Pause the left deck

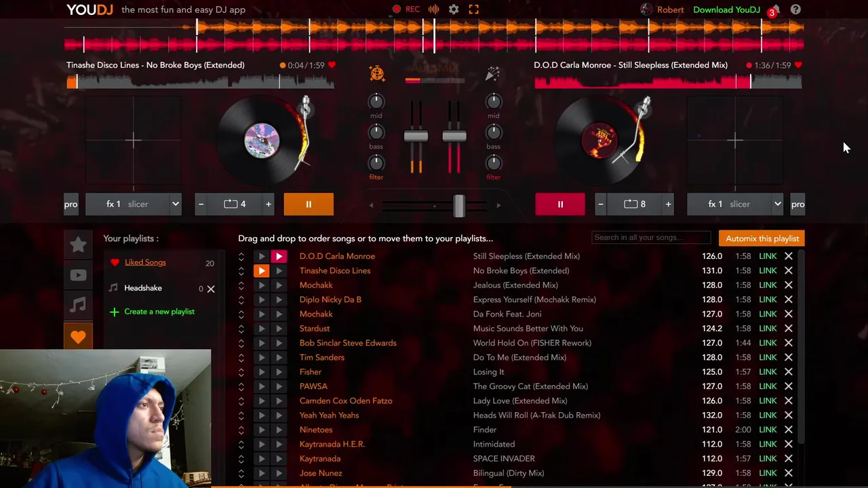pos(309,204)
